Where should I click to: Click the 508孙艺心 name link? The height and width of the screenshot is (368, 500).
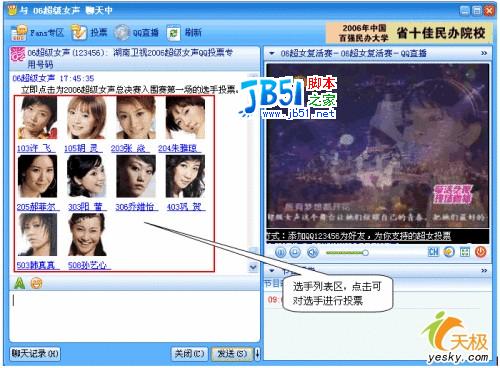point(89,265)
